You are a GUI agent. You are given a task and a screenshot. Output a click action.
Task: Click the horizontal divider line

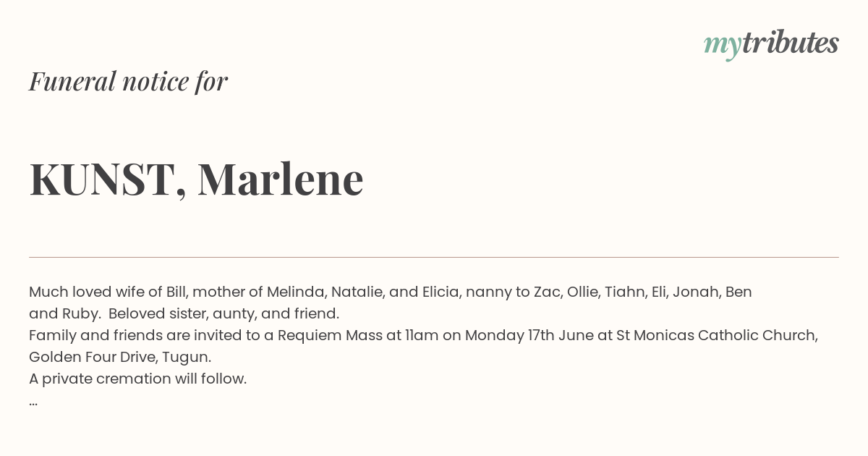434,257
